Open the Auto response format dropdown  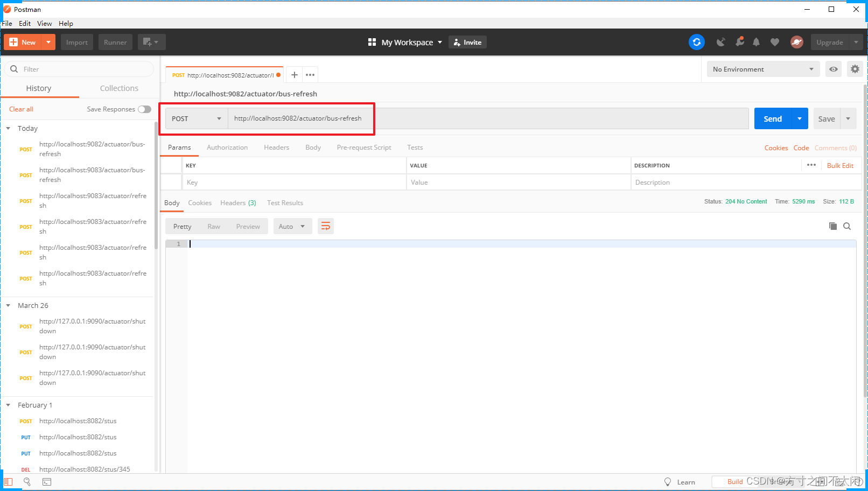(292, 226)
